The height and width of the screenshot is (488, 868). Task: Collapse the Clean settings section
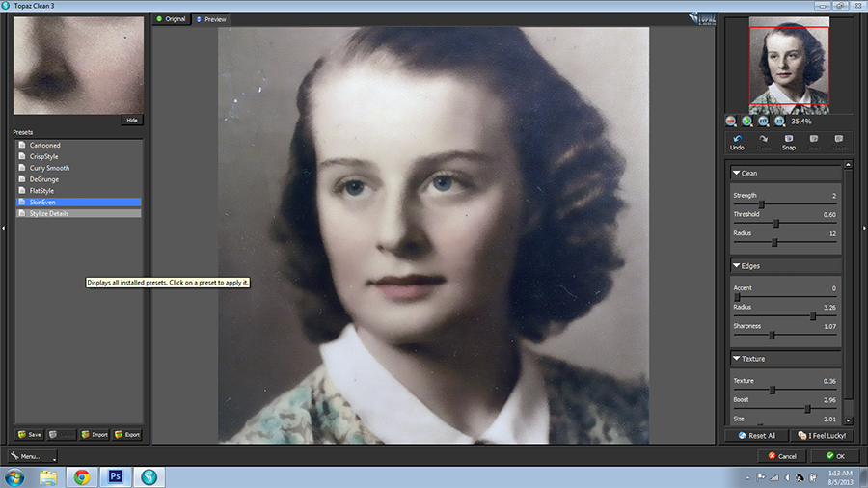point(737,174)
